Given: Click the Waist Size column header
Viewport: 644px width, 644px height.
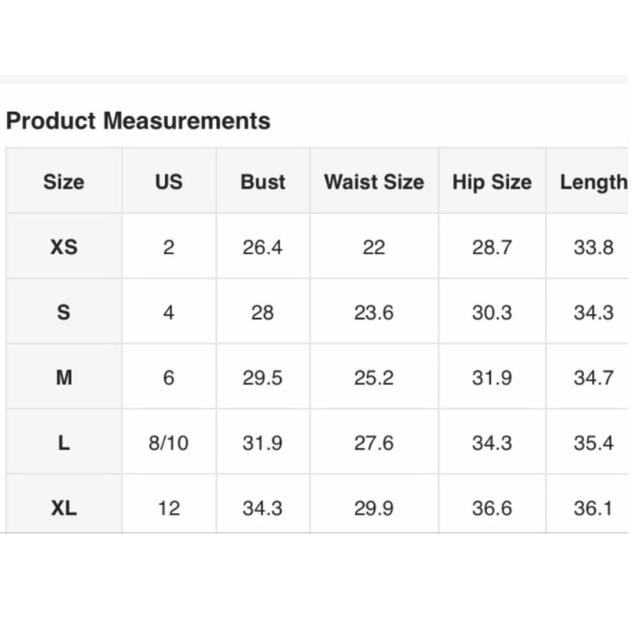Looking at the screenshot, I should click(x=374, y=182).
